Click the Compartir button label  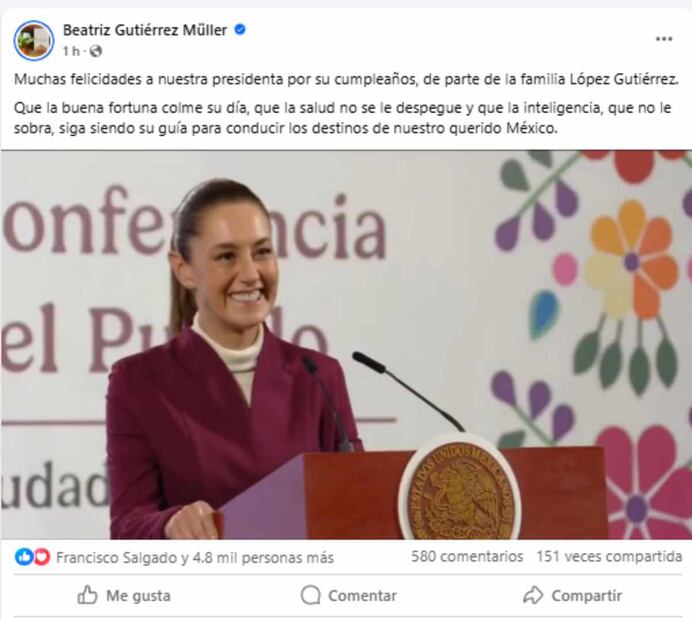coord(587,596)
